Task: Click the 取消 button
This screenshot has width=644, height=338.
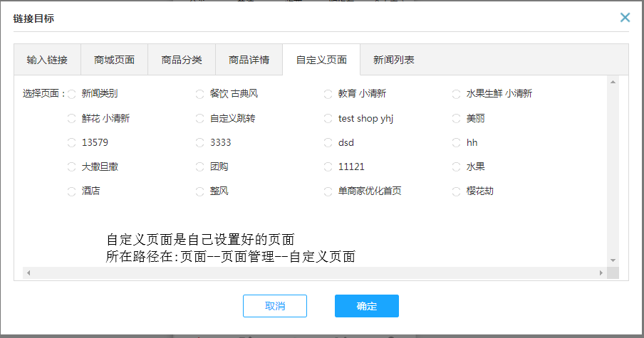Action: (x=274, y=306)
